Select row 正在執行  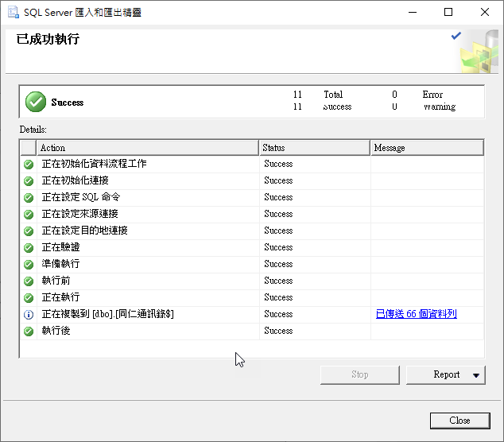click(252, 298)
